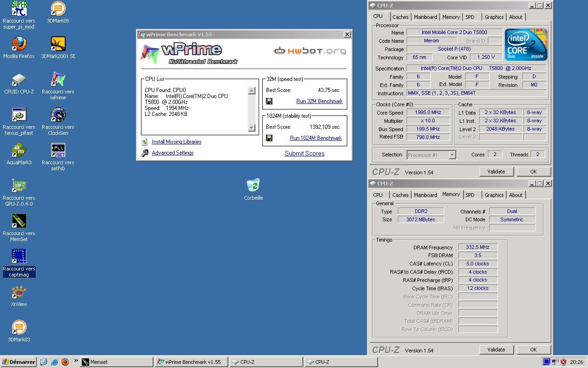Open the Caches tab in the upper CPU-Z
588x368 pixels.
point(401,17)
